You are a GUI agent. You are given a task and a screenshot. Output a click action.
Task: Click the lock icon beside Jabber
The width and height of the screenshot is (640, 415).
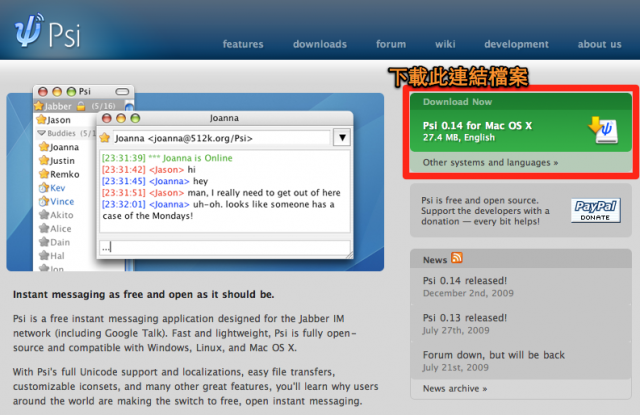[x=81, y=106]
